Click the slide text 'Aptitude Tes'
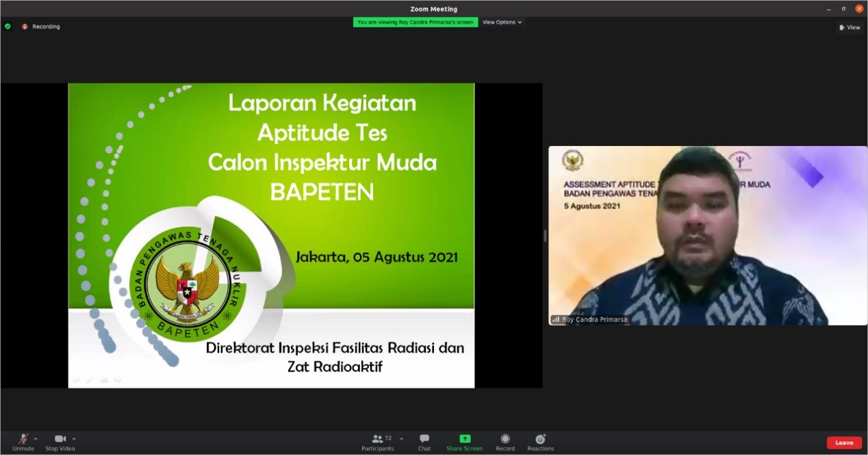Viewport: 868px width, 455px height. point(322,132)
